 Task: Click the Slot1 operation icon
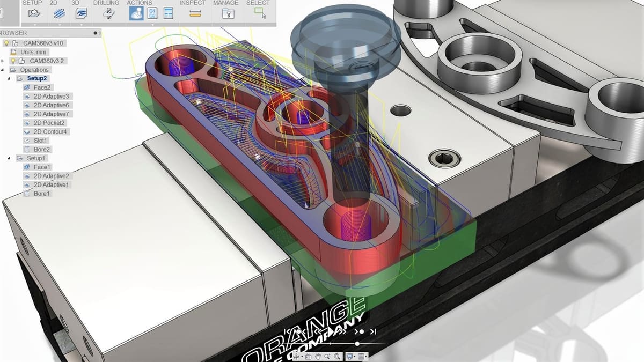[x=28, y=141]
